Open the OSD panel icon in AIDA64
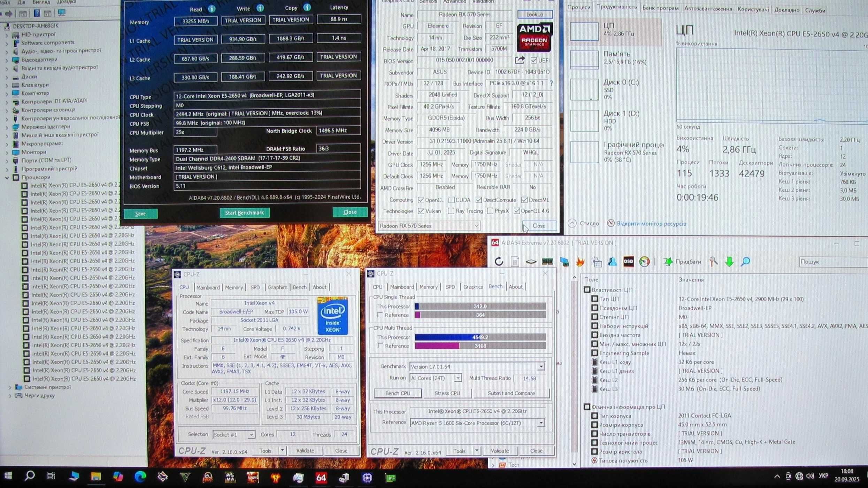This screenshot has height=488, width=868. [628, 262]
